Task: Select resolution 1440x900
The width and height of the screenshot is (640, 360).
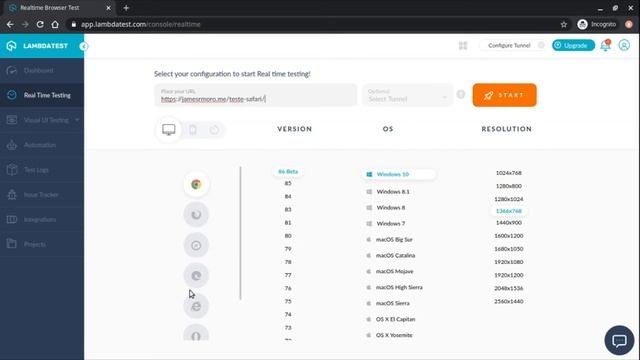Action: click(509, 222)
